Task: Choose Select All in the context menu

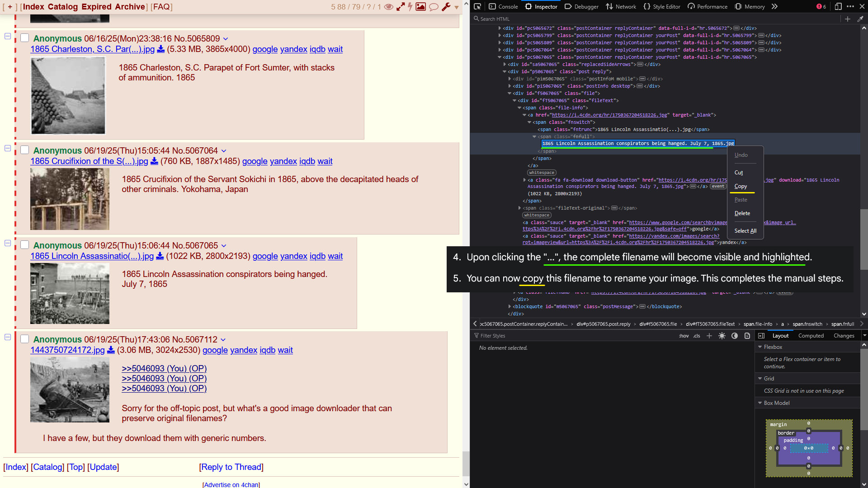Action: coord(745,231)
